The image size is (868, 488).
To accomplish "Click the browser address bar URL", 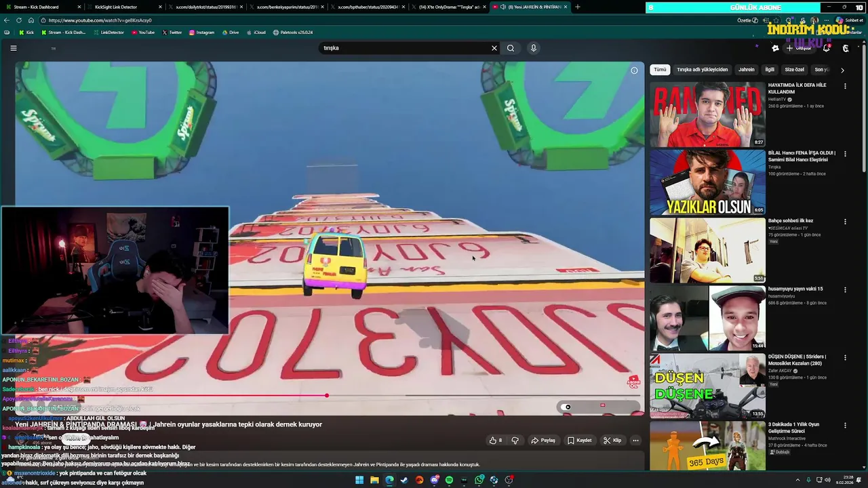I will (x=100, y=20).
